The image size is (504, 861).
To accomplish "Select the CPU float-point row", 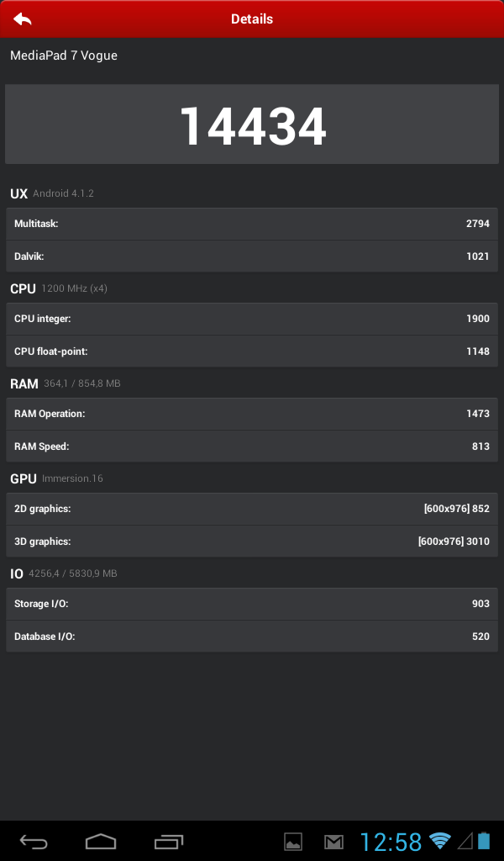I will [x=252, y=351].
